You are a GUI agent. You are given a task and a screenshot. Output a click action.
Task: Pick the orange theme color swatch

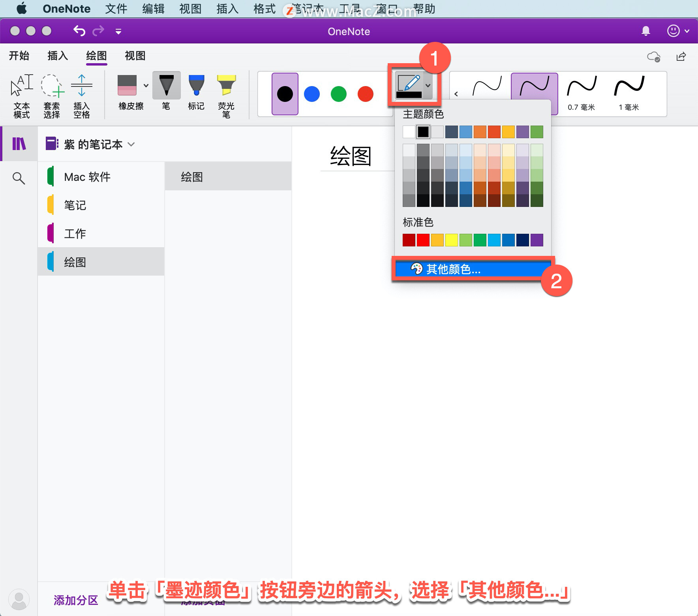click(x=480, y=132)
